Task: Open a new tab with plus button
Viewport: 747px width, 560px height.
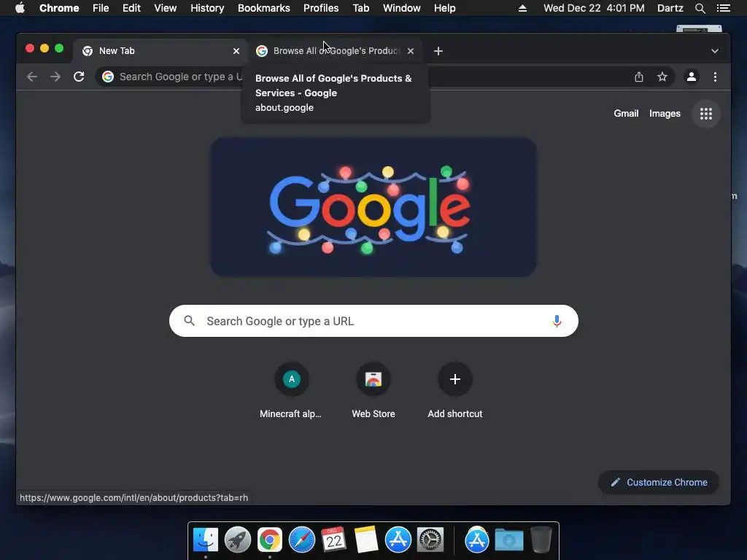Action: coord(438,51)
